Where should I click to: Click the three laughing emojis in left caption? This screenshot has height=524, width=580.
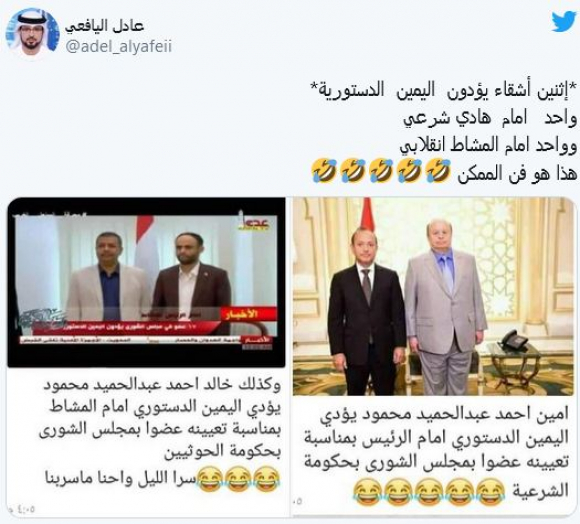(237, 477)
